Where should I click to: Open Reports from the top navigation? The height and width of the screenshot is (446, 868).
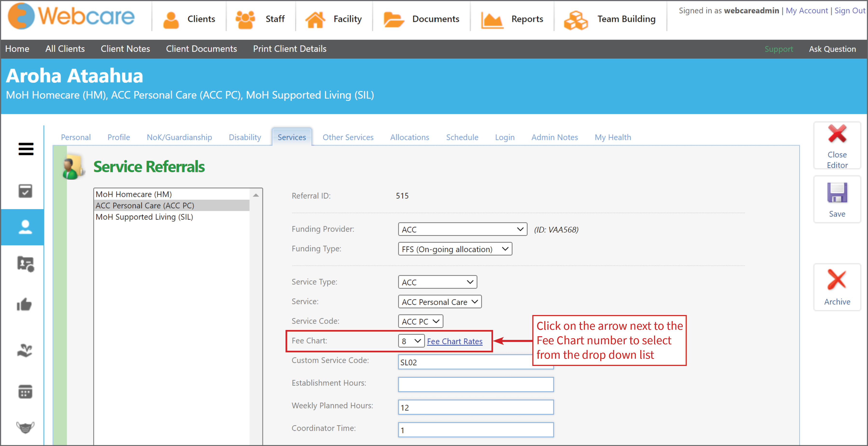pos(527,19)
